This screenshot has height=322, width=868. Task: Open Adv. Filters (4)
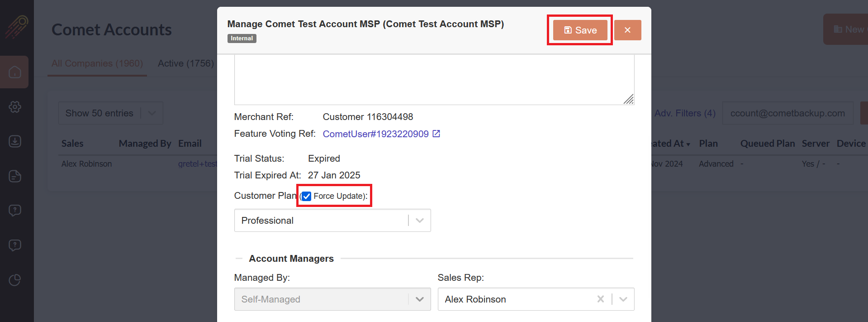(x=685, y=113)
